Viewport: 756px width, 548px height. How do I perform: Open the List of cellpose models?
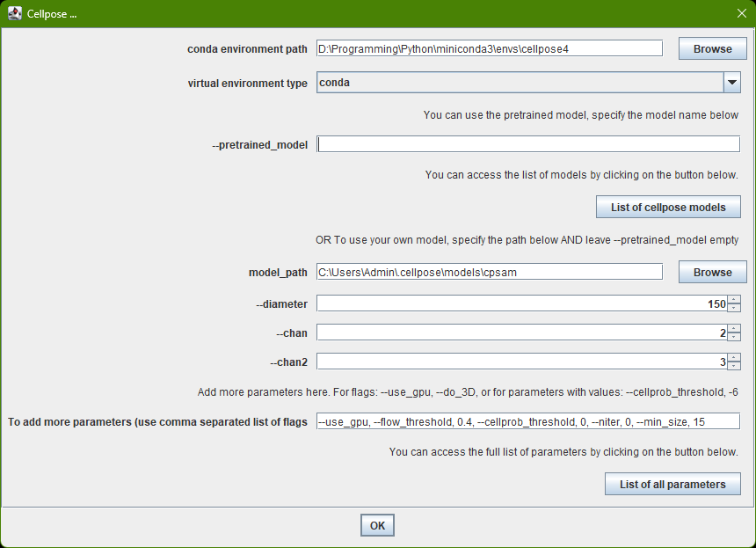(668, 207)
